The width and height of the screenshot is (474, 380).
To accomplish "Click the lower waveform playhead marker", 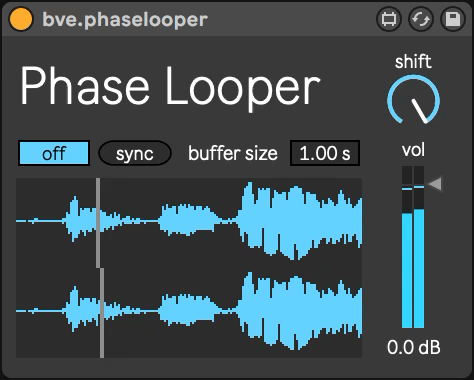I will [x=102, y=313].
